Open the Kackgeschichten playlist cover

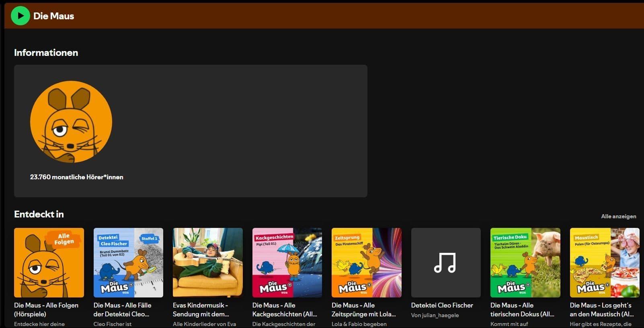pyautogui.click(x=287, y=262)
